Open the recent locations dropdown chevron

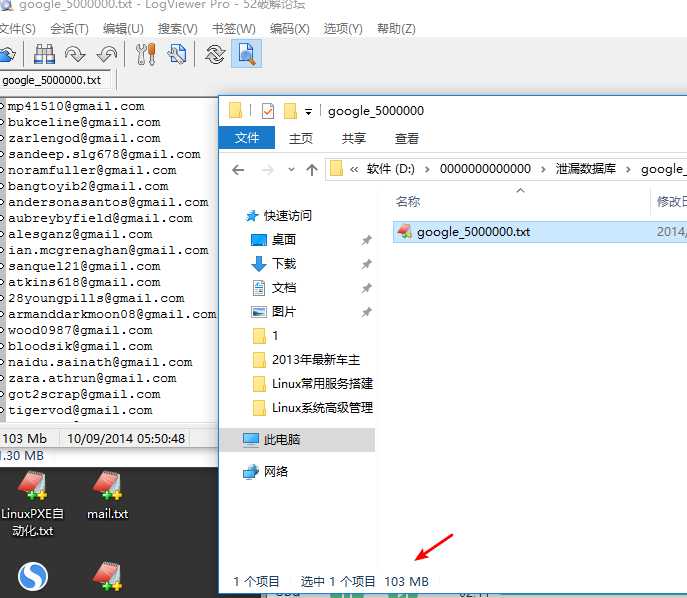291,170
